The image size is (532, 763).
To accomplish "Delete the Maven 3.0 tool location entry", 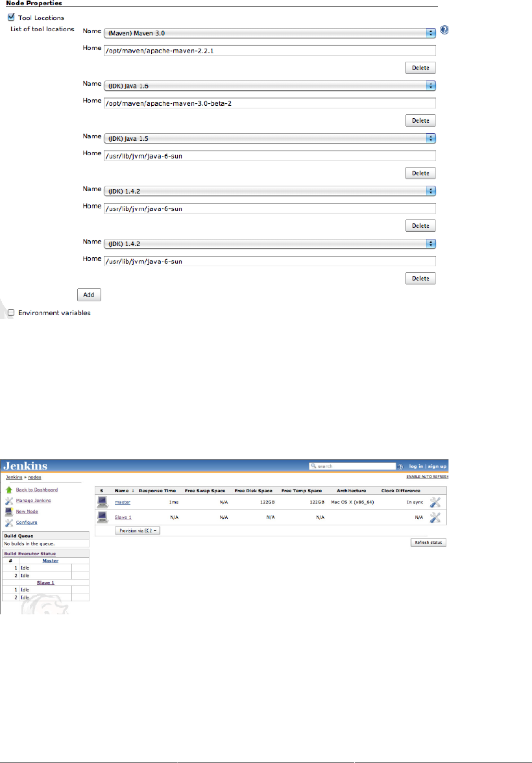I will pos(420,68).
